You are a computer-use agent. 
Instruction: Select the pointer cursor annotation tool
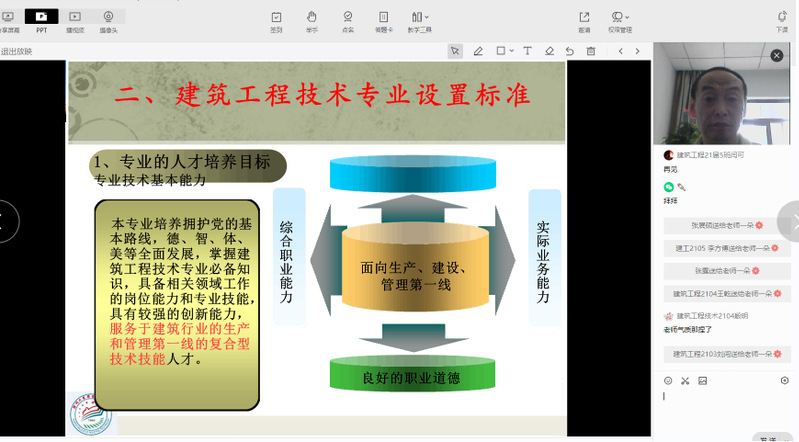tap(455, 51)
